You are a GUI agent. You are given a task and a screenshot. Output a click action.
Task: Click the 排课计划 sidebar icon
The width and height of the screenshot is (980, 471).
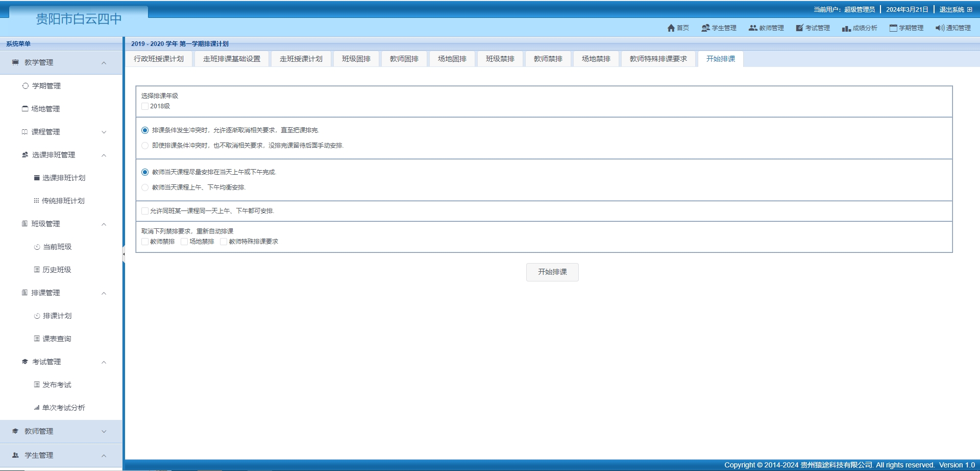[37, 316]
